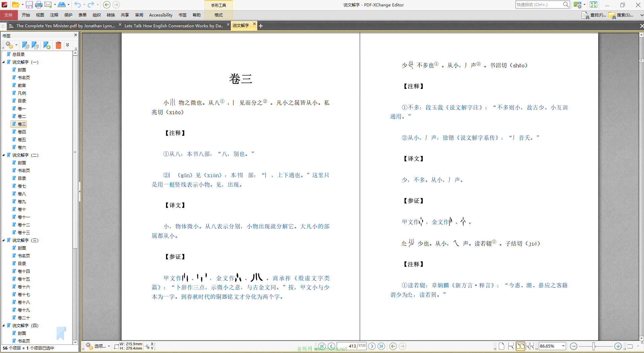Open the 格式 format tab
The height and width of the screenshot is (353, 644).
(x=219, y=15)
